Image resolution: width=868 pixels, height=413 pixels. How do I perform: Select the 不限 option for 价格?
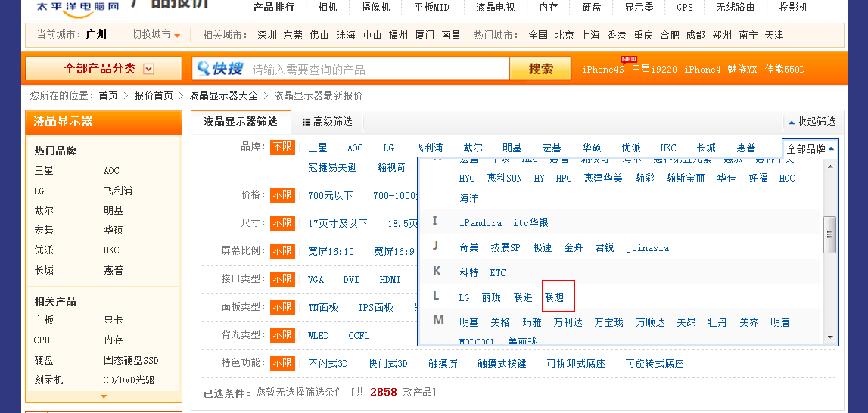pos(282,195)
